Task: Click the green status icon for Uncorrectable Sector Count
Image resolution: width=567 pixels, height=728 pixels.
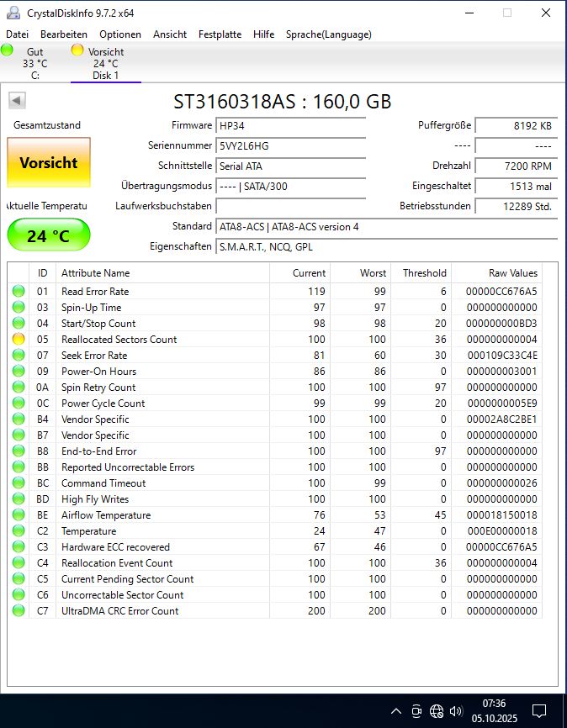Action: [x=19, y=594]
